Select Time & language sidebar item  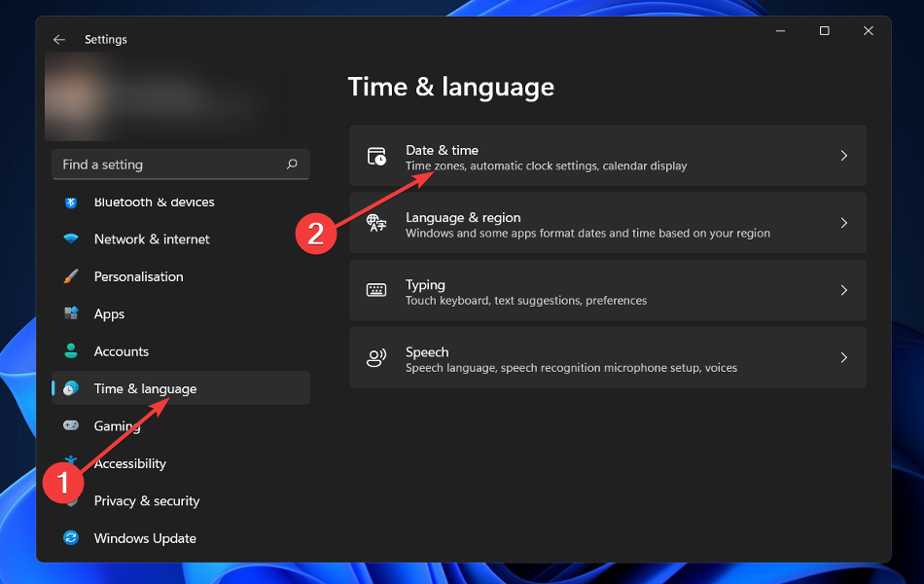point(180,388)
